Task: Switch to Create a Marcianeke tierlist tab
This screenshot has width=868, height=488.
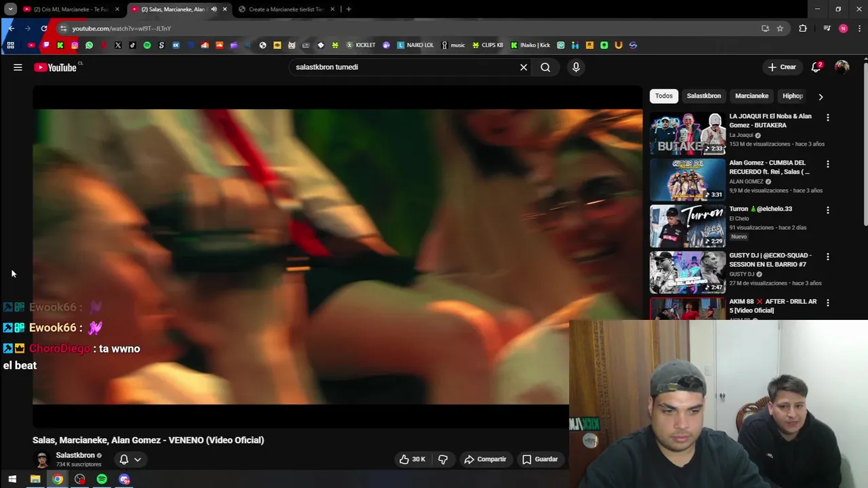Action: click(286, 9)
